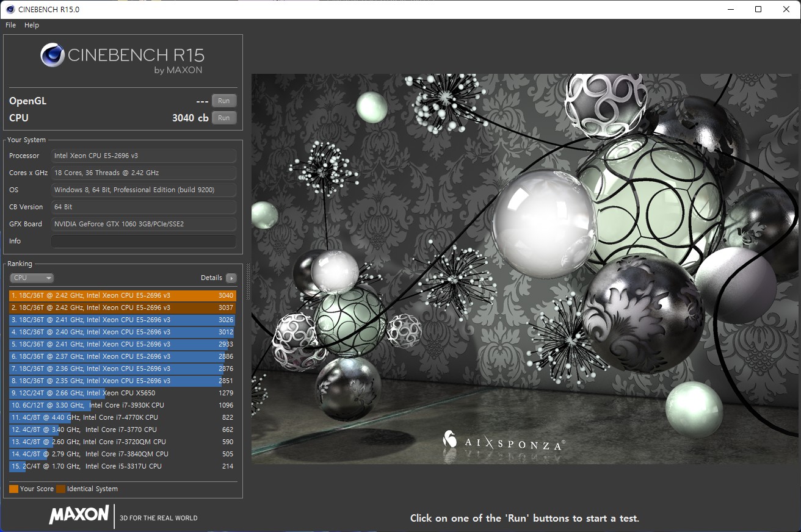Click the OpenGL label
Image resolution: width=801 pixels, height=532 pixels.
[x=27, y=101]
